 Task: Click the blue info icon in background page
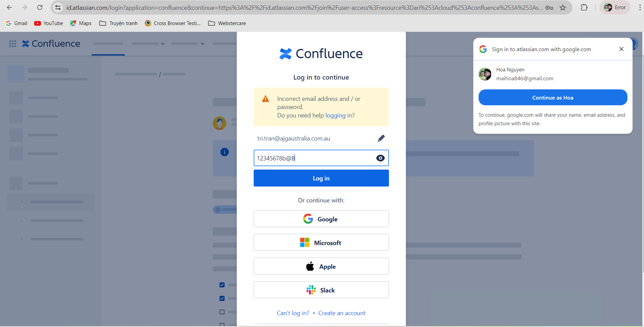point(225,152)
